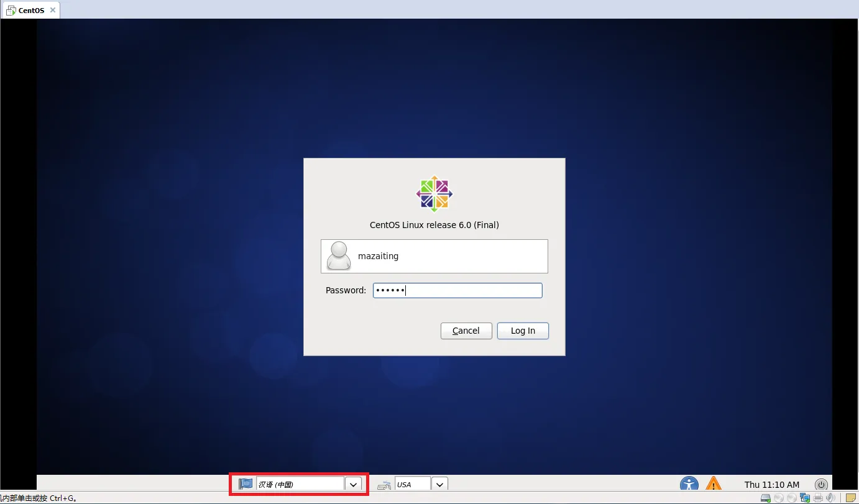The image size is (859, 504).
Task: Click the sound card speaker status icon
Action: [830, 498]
